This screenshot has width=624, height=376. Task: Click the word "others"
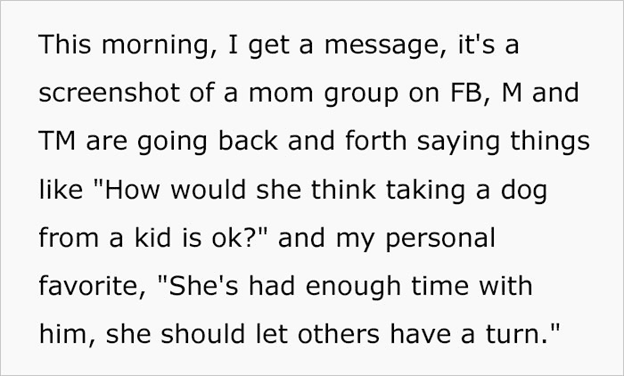point(338,333)
